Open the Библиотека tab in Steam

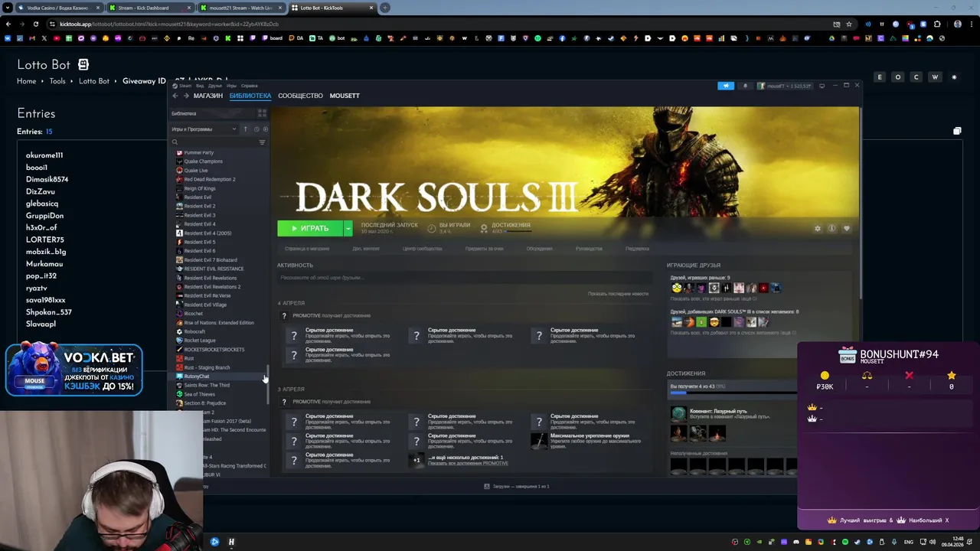[x=250, y=96]
